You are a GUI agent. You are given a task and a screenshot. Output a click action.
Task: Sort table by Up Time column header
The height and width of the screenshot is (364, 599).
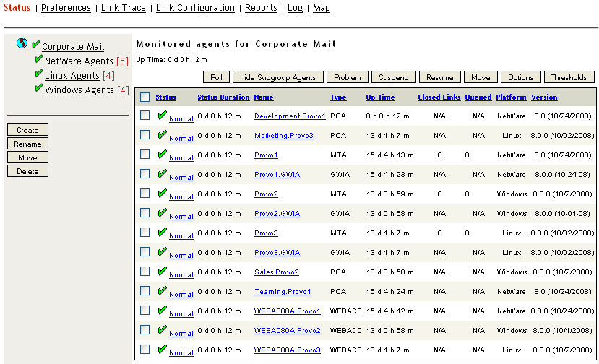pyautogui.click(x=380, y=97)
